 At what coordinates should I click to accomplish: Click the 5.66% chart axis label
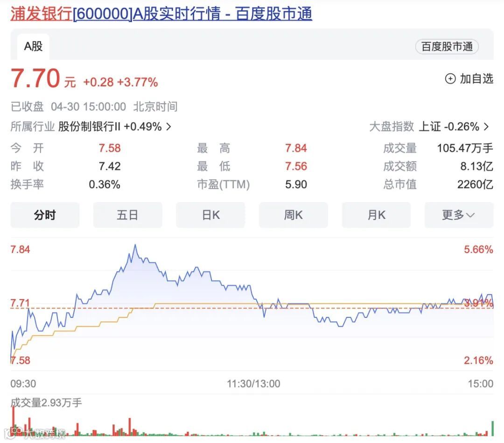(x=478, y=249)
